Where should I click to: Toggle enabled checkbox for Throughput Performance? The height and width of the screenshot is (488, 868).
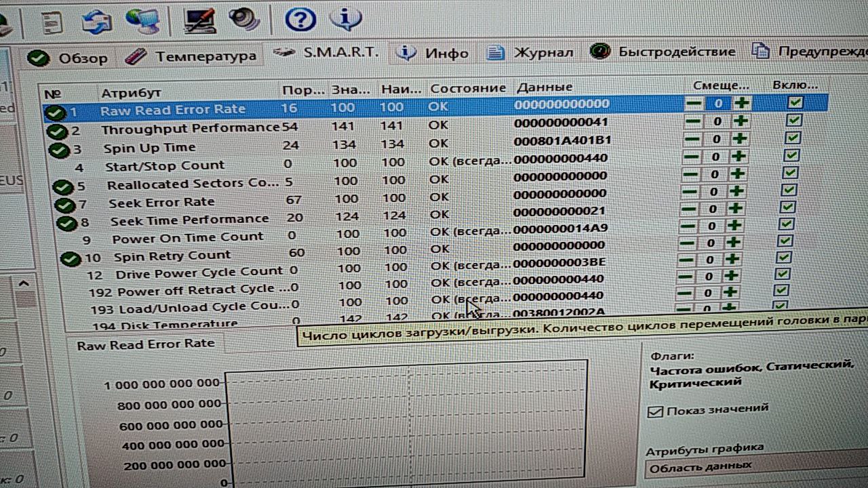[793, 121]
